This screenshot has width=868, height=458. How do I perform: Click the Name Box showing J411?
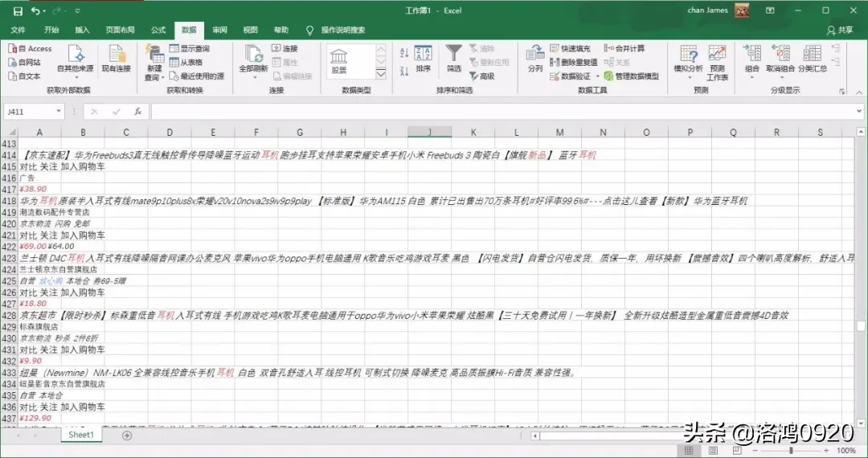29,112
